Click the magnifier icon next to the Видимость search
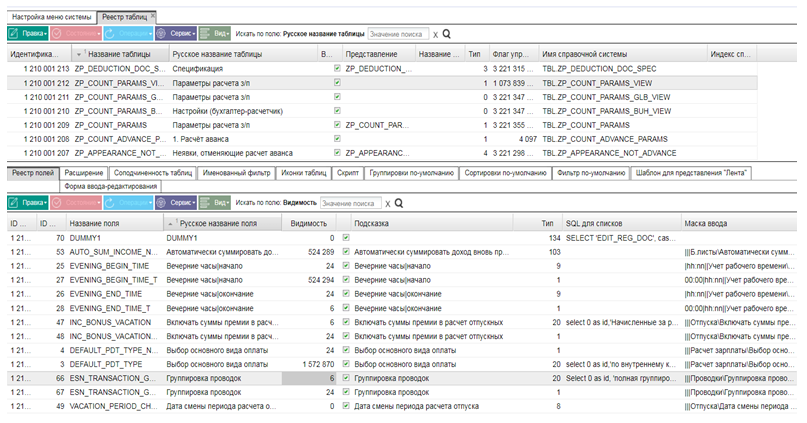 click(x=399, y=203)
